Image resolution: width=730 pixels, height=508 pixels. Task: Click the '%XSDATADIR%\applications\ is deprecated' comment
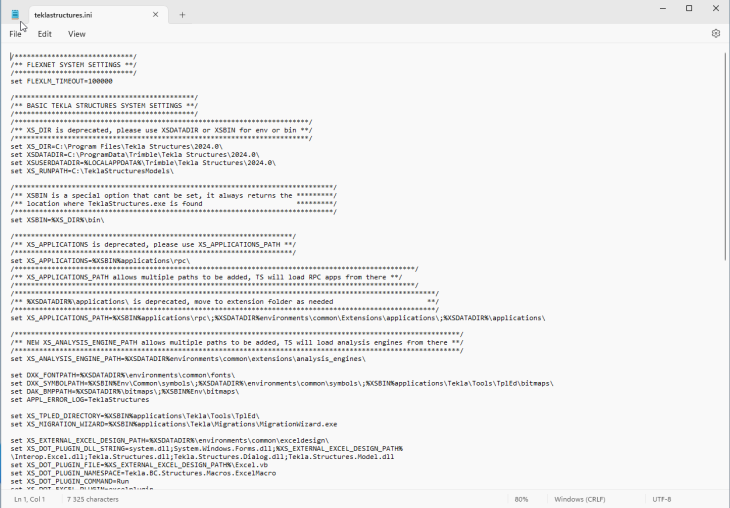225,302
